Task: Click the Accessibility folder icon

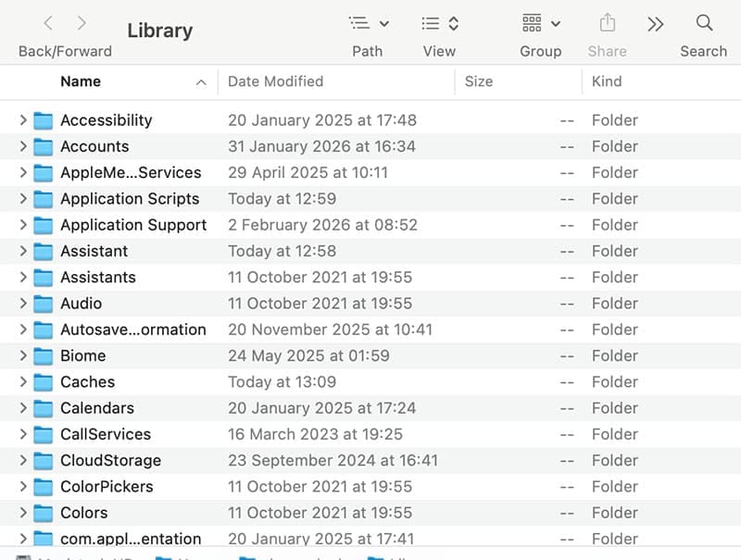Action: coord(43,120)
